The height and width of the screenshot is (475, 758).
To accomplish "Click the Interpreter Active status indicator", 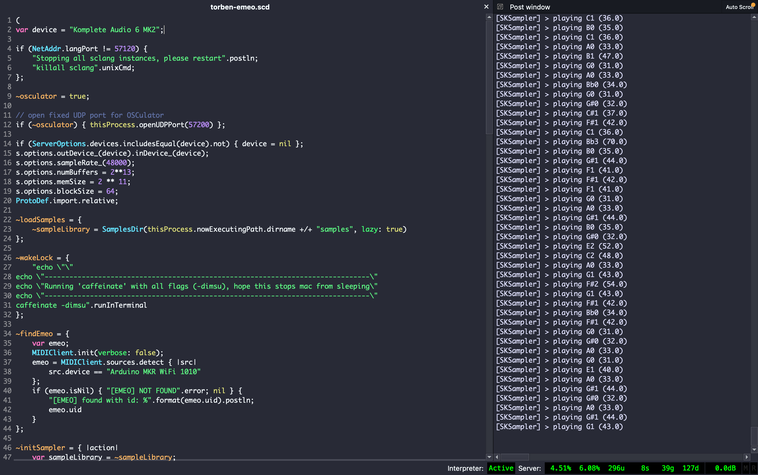I will pos(501,467).
